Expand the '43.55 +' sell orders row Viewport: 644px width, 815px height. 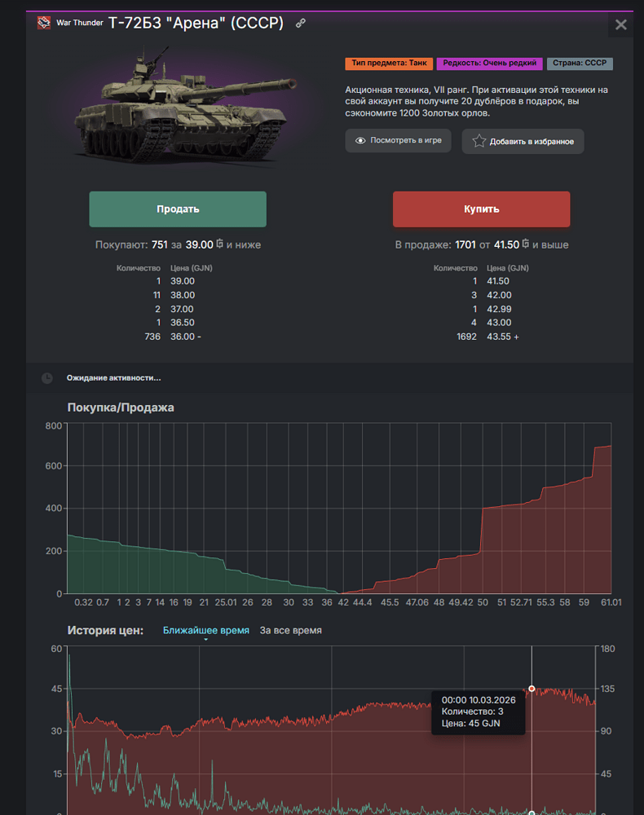pos(502,337)
